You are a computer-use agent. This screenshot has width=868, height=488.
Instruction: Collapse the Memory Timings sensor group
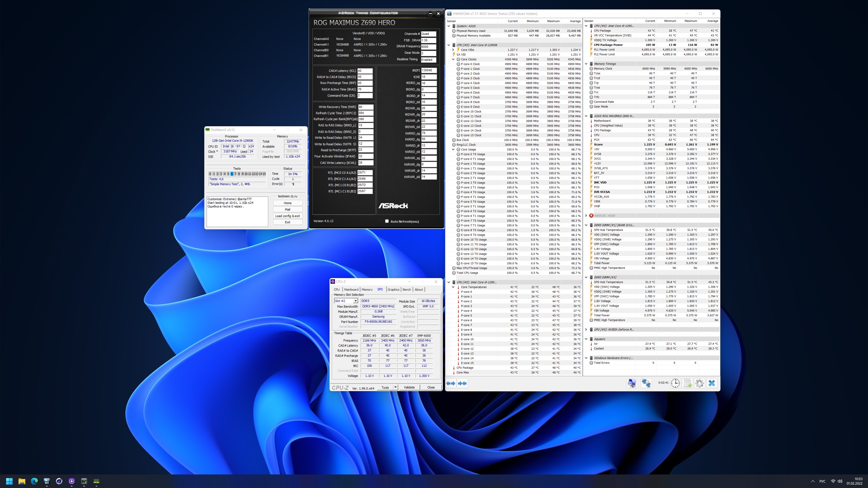(586, 64)
